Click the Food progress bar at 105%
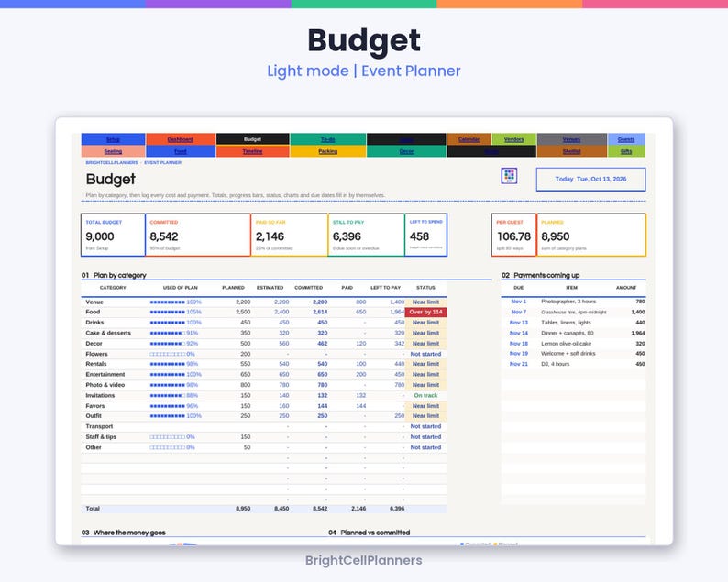 click(175, 313)
